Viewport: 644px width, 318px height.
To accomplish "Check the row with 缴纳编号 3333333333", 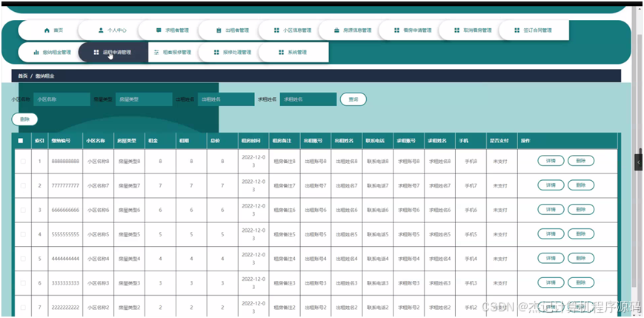I will 23,283.
